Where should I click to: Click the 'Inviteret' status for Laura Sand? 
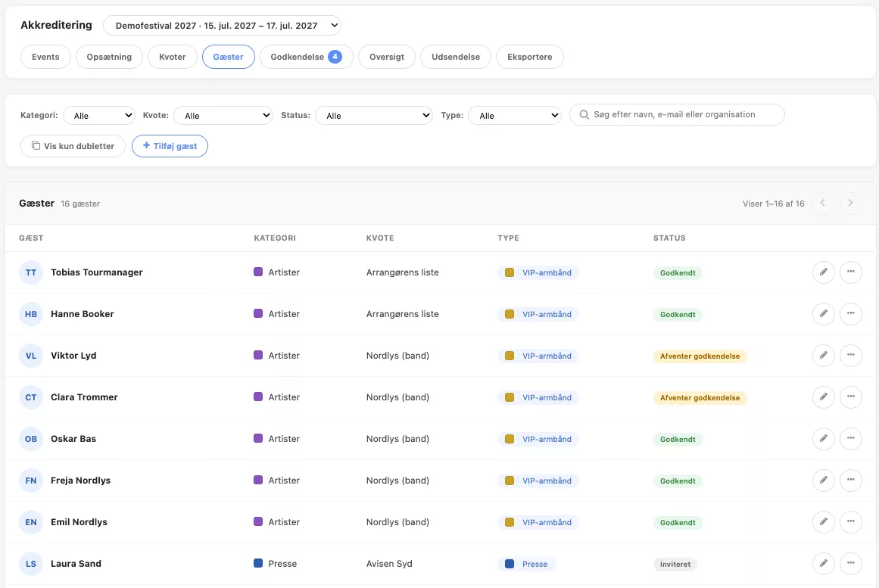[x=675, y=564]
